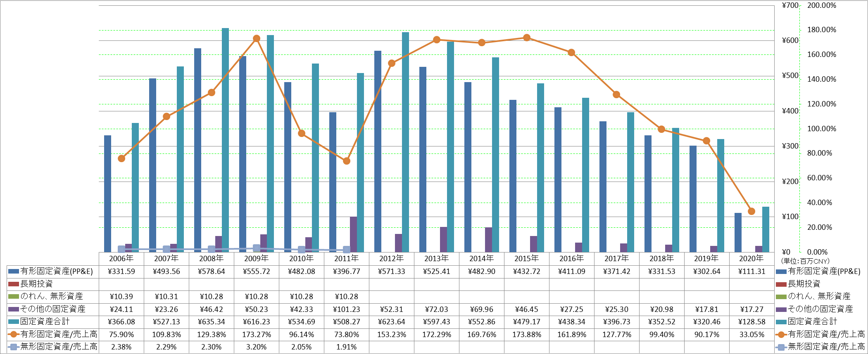Select PP&E cell ¥331.59 for 2006
Image resolution: width=868 pixels, height=354 pixels.
point(121,271)
